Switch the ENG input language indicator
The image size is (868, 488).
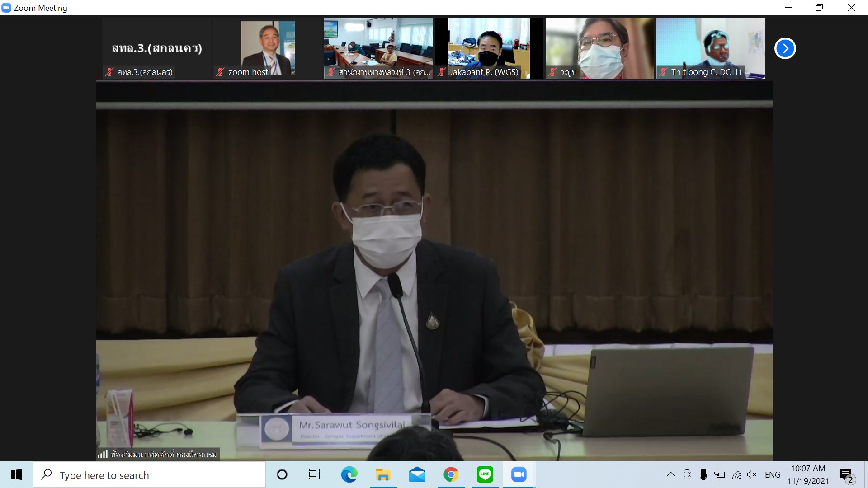pyautogui.click(x=772, y=474)
